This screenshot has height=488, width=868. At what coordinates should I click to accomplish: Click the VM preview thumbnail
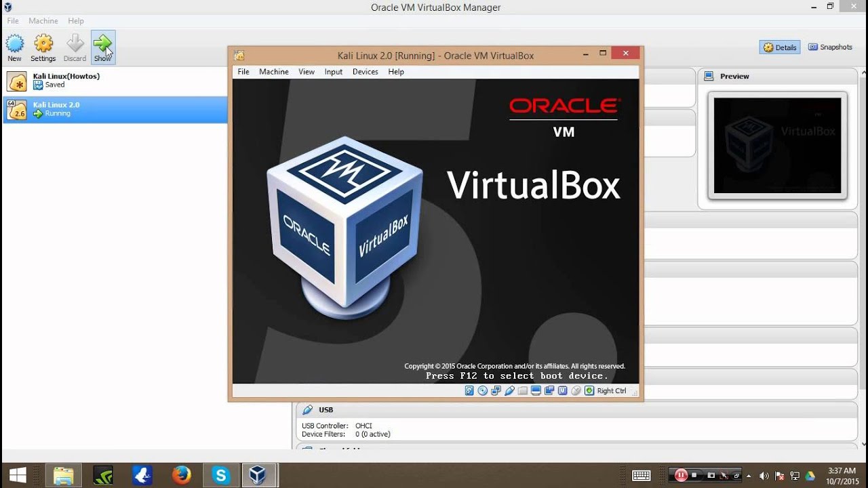[x=778, y=146]
